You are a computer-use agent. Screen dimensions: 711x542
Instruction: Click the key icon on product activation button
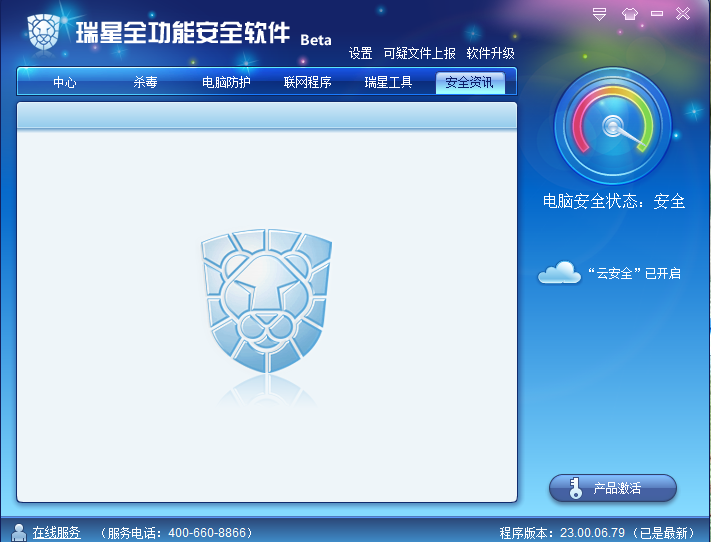click(575, 488)
